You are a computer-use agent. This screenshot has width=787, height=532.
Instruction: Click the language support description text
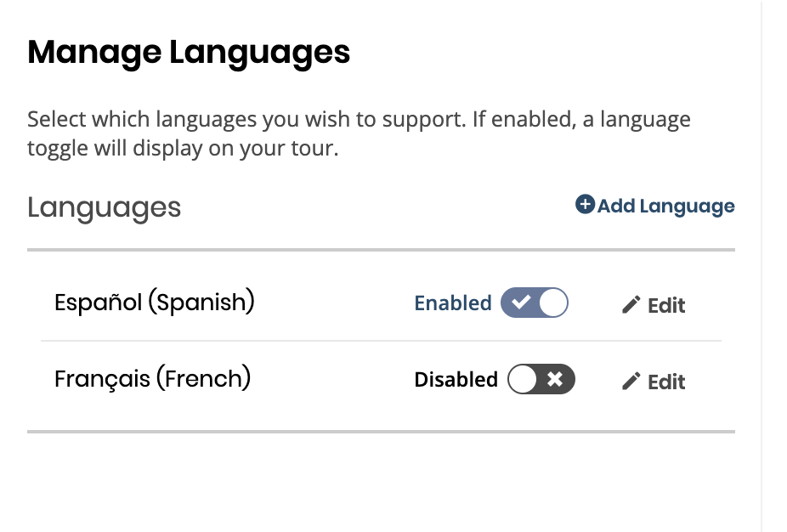[x=358, y=134]
